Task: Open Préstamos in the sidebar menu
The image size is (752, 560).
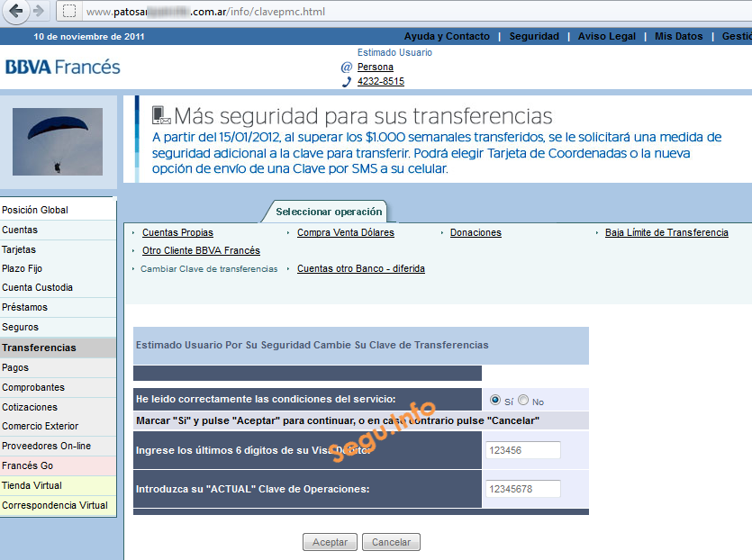Action: point(58,307)
